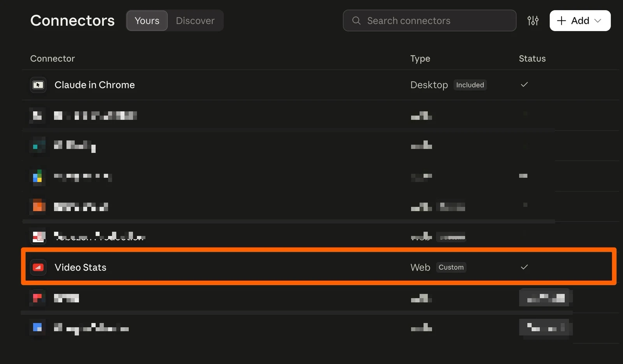Click the Connector column header
Image resolution: width=623 pixels, height=364 pixels.
click(x=53, y=58)
